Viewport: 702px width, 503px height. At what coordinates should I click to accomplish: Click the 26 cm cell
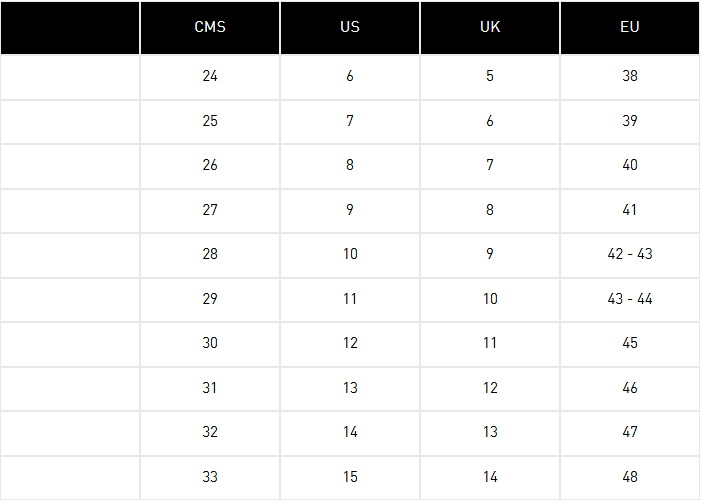tap(210, 166)
